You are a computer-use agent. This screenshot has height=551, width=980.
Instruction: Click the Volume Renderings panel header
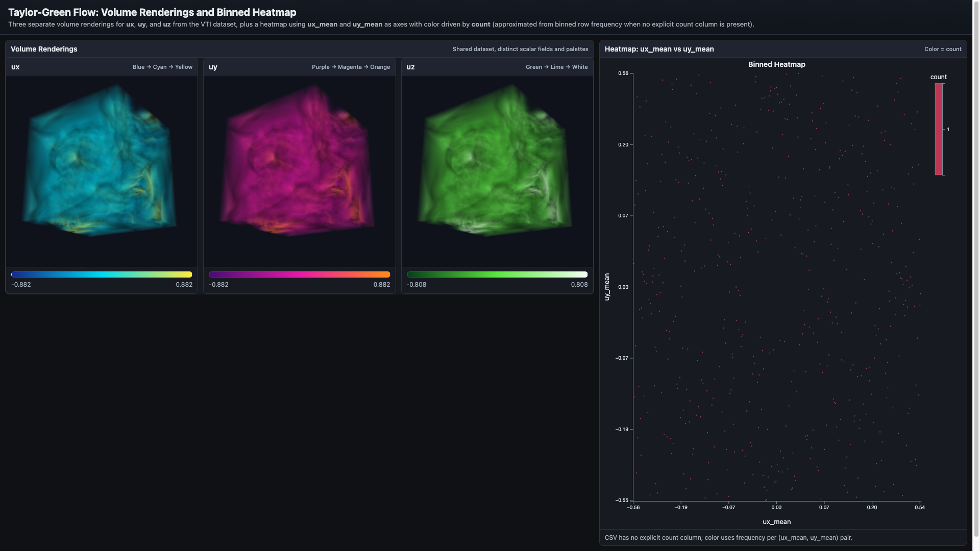click(299, 49)
